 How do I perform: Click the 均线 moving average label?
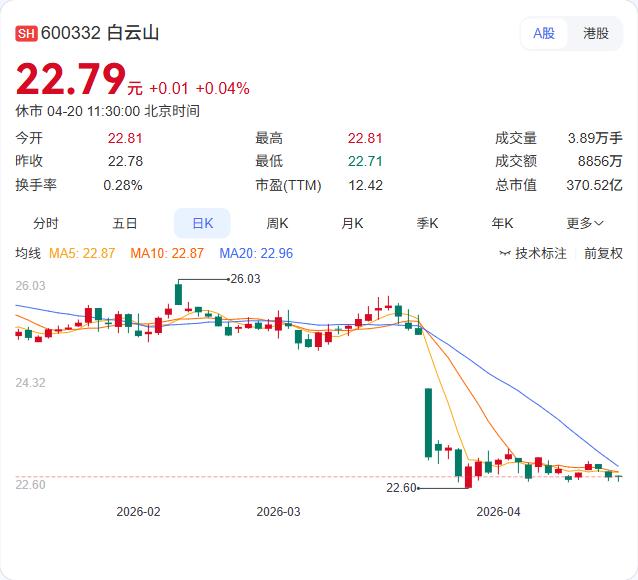point(28,253)
